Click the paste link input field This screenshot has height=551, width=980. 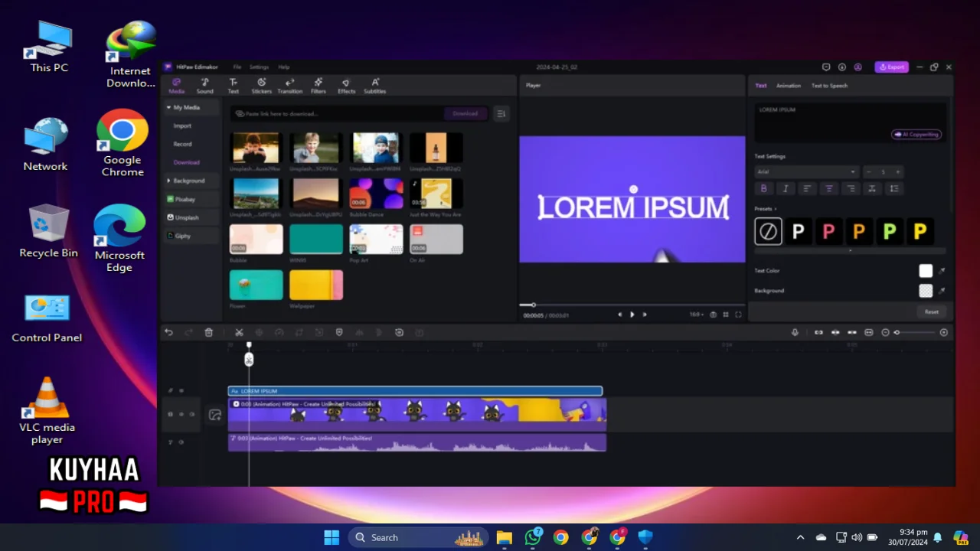tap(337, 113)
